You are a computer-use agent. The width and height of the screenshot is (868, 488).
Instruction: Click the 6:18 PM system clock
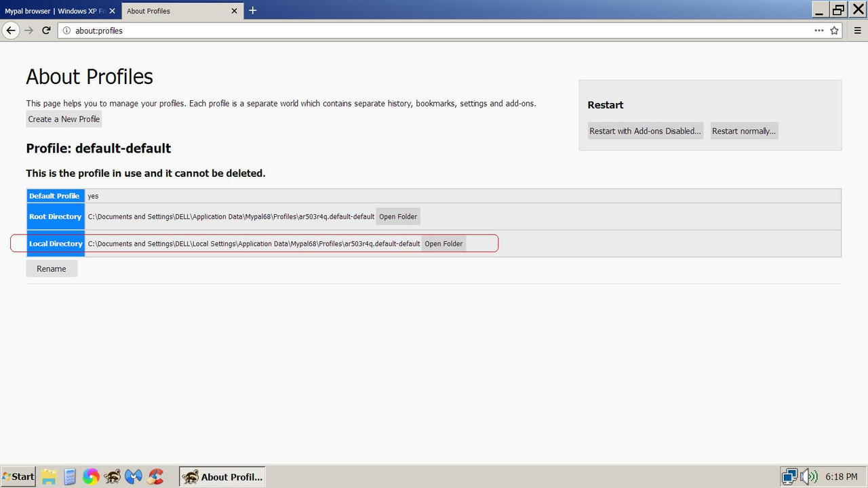tap(842, 477)
